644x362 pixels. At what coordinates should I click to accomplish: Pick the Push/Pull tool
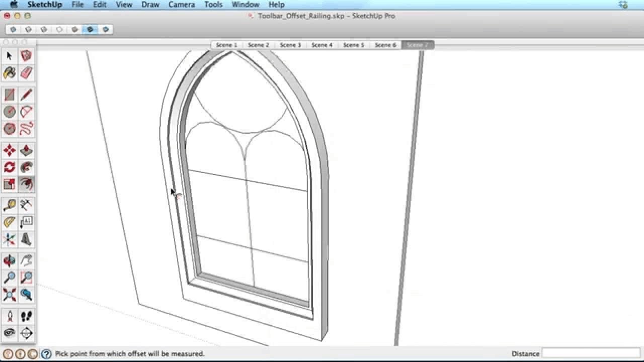click(26, 150)
